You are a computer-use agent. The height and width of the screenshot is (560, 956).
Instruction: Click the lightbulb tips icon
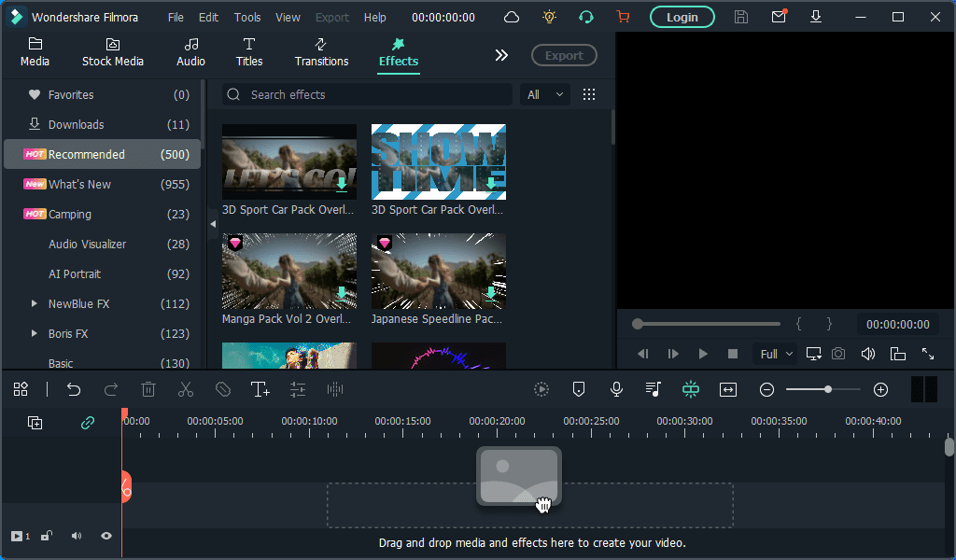[x=549, y=17]
